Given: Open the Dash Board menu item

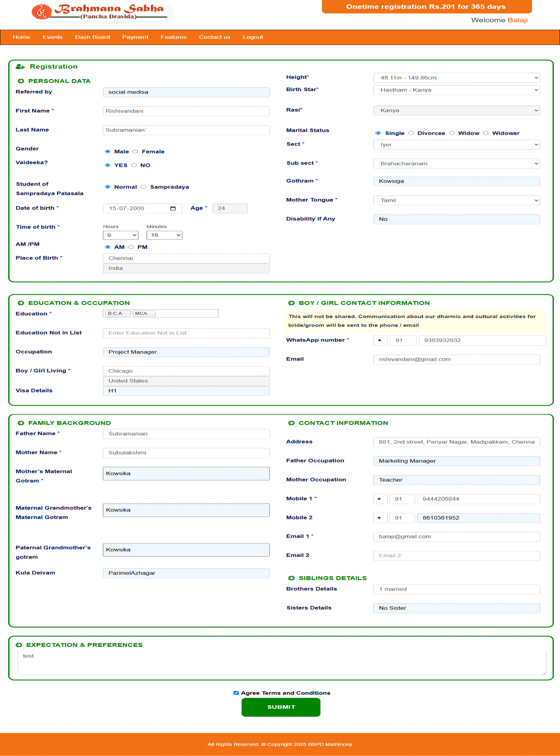Looking at the screenshot, I should point(92,37).
